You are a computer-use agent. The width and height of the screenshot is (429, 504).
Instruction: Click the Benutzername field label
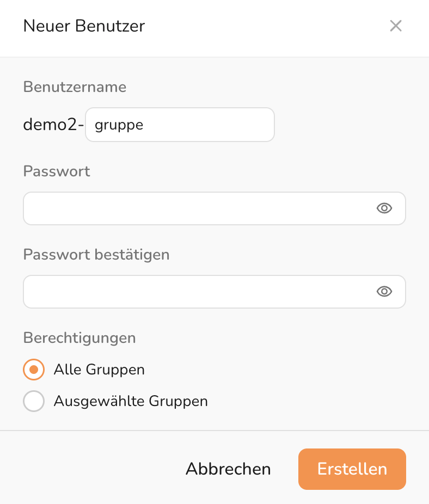pos(75,87)
